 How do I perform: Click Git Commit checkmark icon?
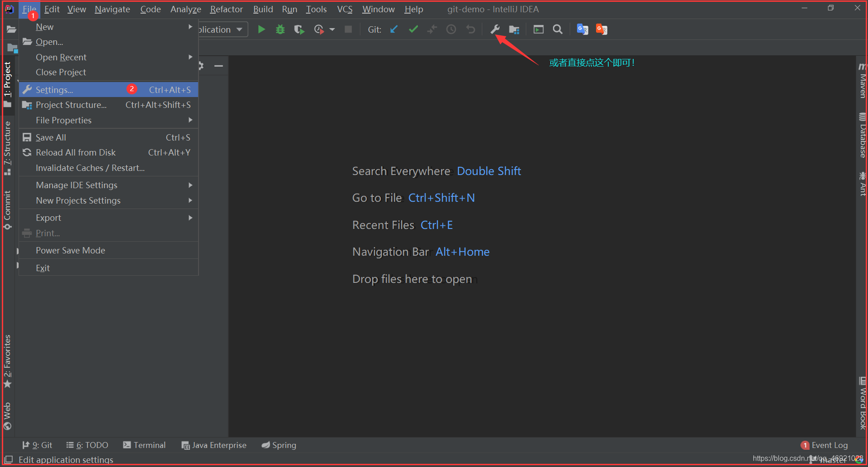tap(413, 29)
